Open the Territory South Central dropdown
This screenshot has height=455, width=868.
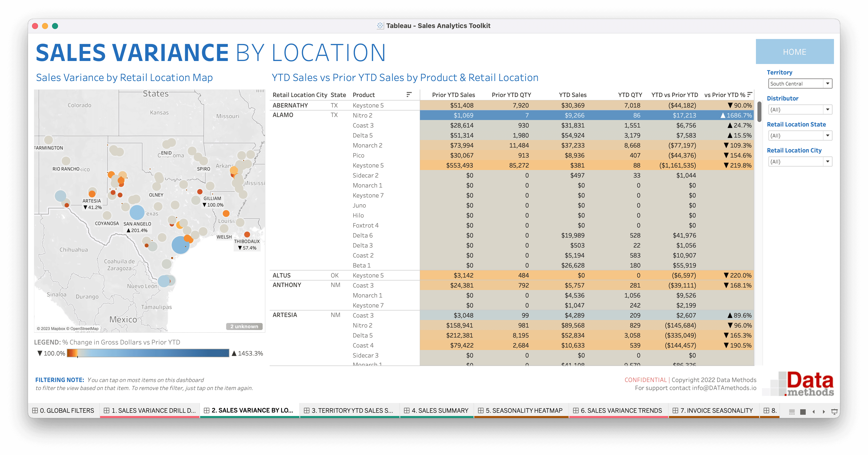[x=827, y=83]
